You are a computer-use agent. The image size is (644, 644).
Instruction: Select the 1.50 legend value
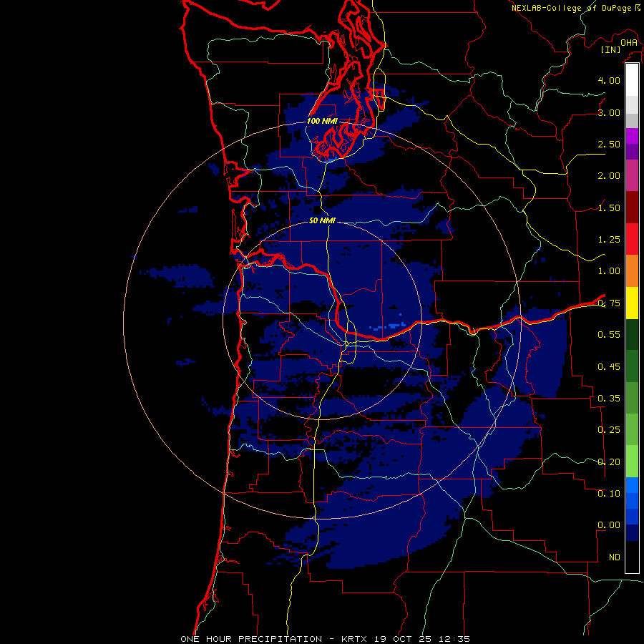(609, 208)
